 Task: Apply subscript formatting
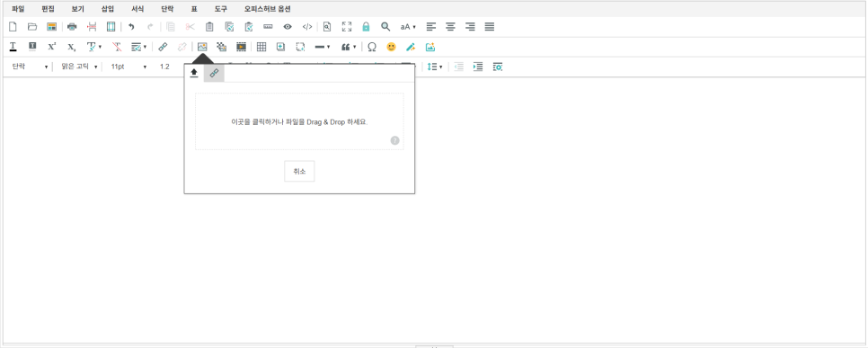71,47
